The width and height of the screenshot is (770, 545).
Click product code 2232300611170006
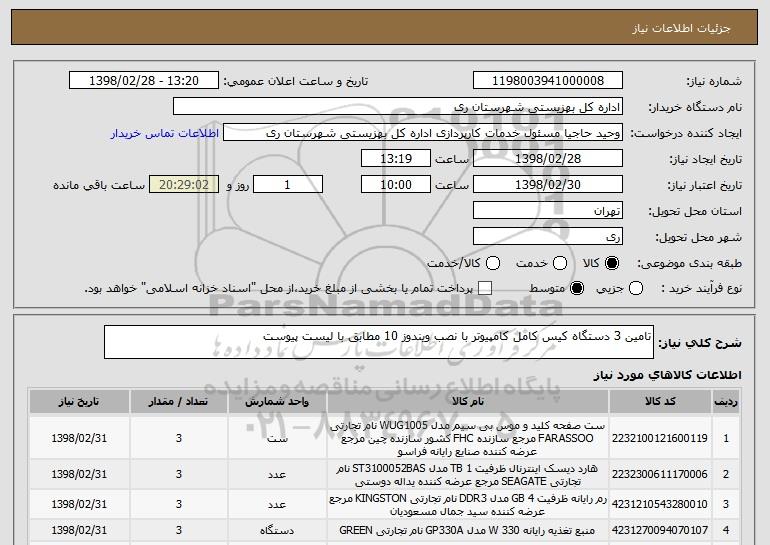[660, 474]
